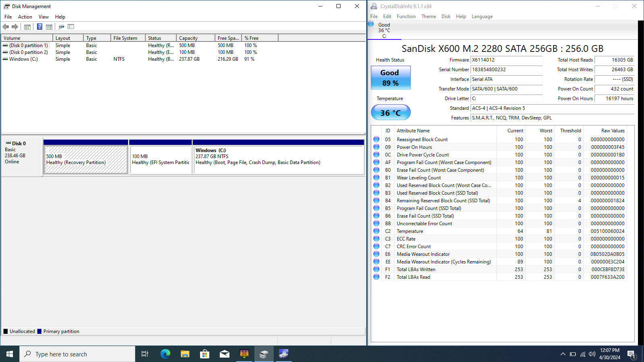Select the Wear Leveling Count attribute row
Viewport: 644px width, 362px height.
(x=499, y=178)
